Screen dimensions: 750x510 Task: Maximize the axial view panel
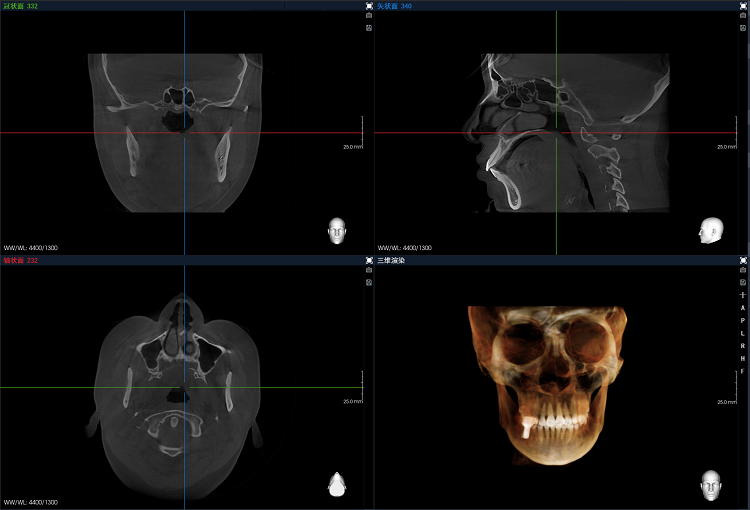tap(369, 260)
